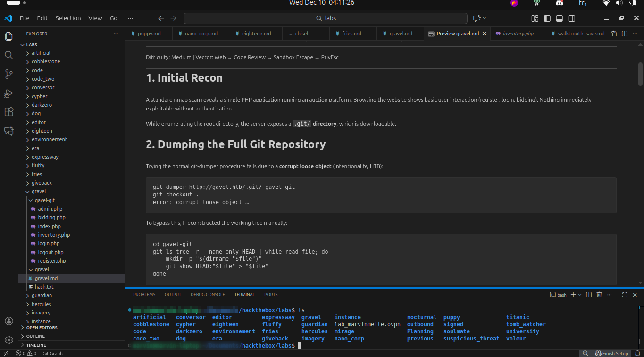
Task: Split the editor right
Action: [624, 34]
